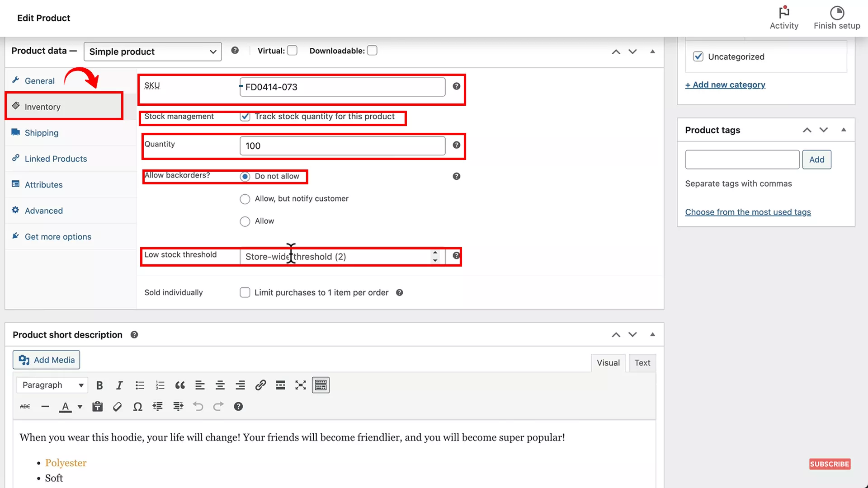This screenshot has width=868, height=488.
Task: Insert a link in the description
Action: [x=260, y=385]
